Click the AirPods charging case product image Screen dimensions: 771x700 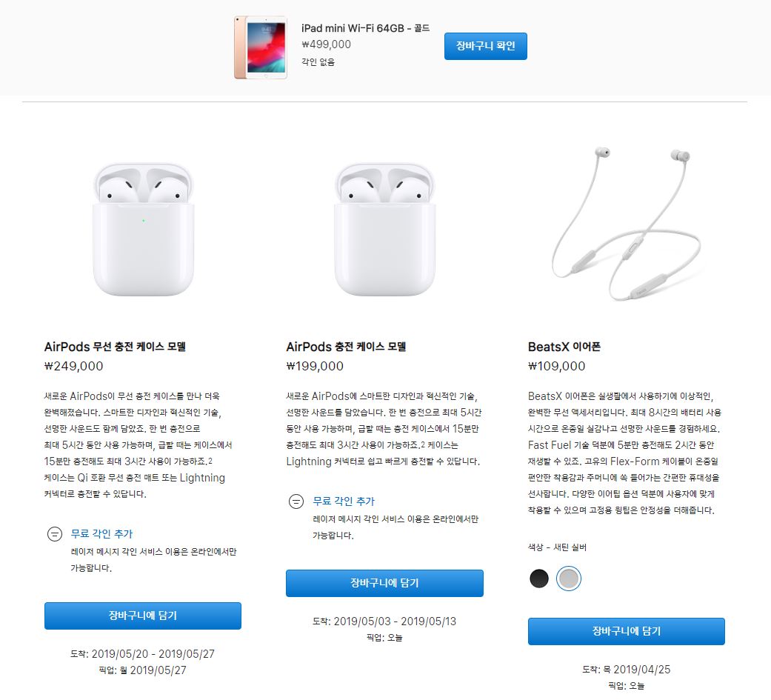[384, 229]
